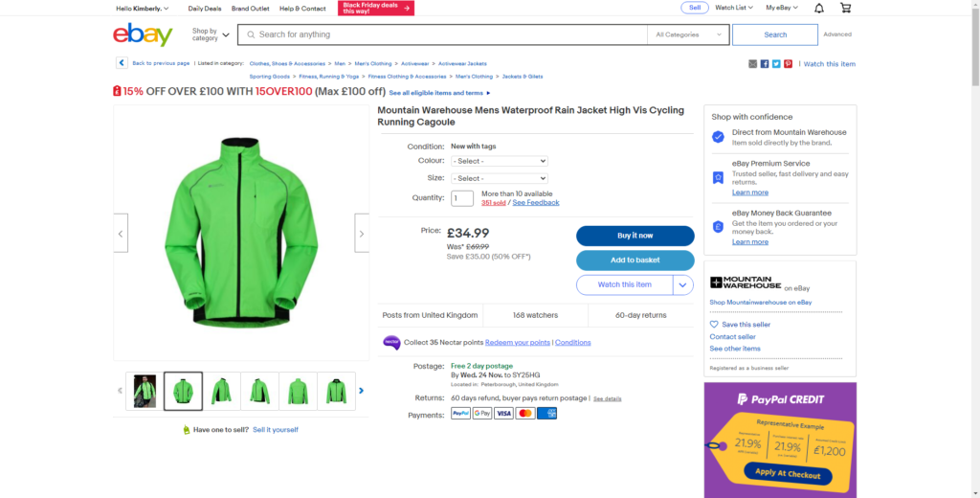This screenshot has width=980, height=498.
Task: Share this item on Twitter
Action: 776,64
